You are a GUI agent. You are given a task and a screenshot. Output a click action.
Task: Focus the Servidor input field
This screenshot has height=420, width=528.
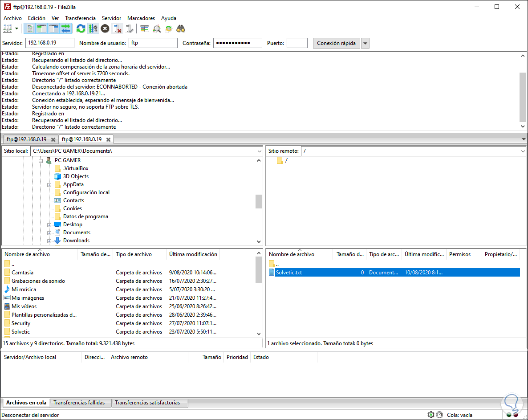[49, 43]
